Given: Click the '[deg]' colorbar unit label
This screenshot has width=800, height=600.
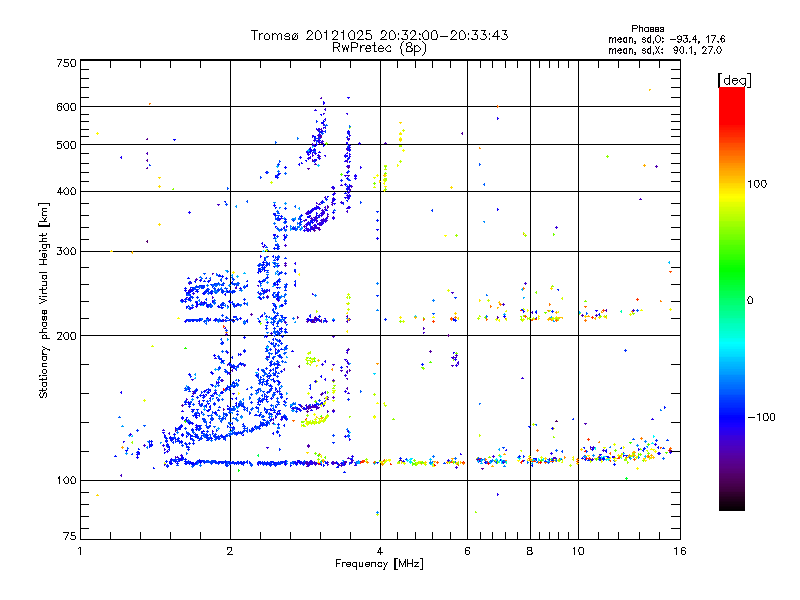Looking at the screenshot, I should 734,80.
